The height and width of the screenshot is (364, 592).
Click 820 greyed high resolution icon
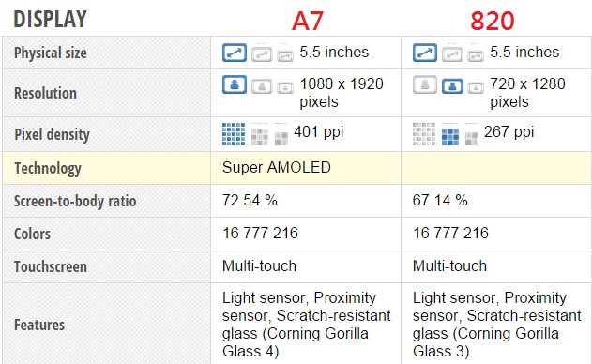pyautogui.click(x=425, y=84)
